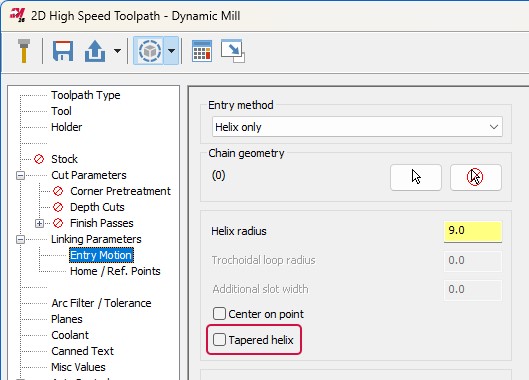The height and width of the screenshot is (380, 529).
Task: Collapse the Linking Parameters node
Action: pyautogui.click(x=21, y=239)
